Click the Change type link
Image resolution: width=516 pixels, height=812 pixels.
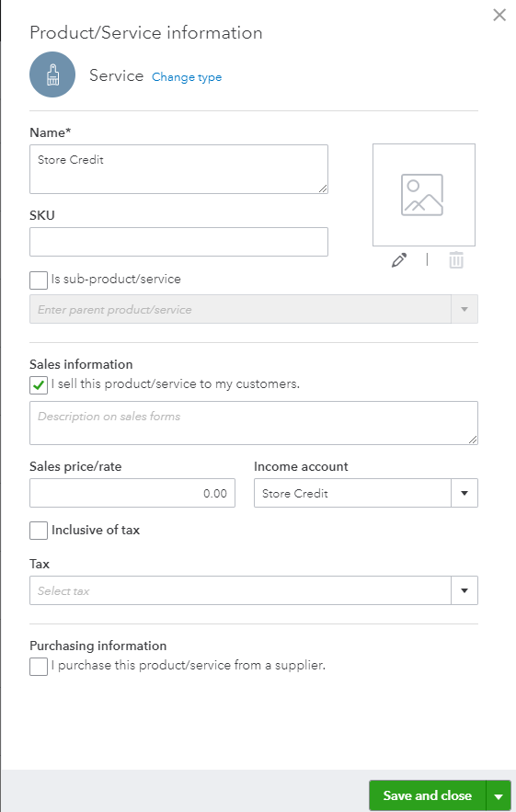[187, 77]
